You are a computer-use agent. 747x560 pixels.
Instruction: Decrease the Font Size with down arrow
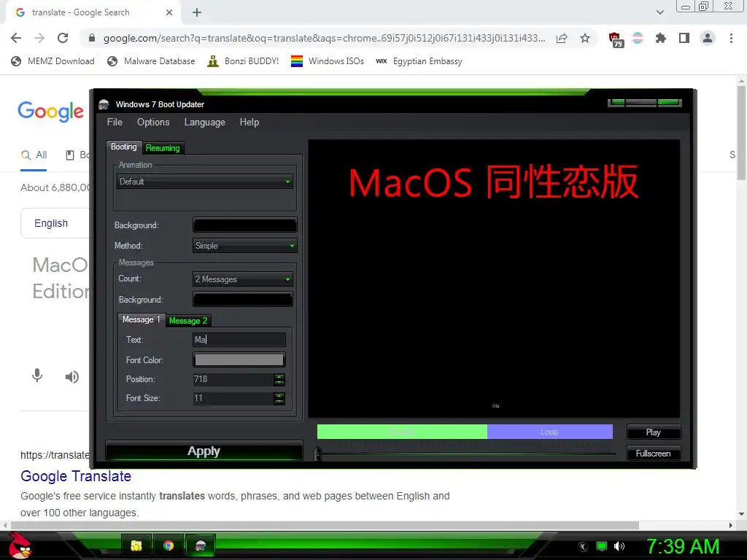(279, 402)
